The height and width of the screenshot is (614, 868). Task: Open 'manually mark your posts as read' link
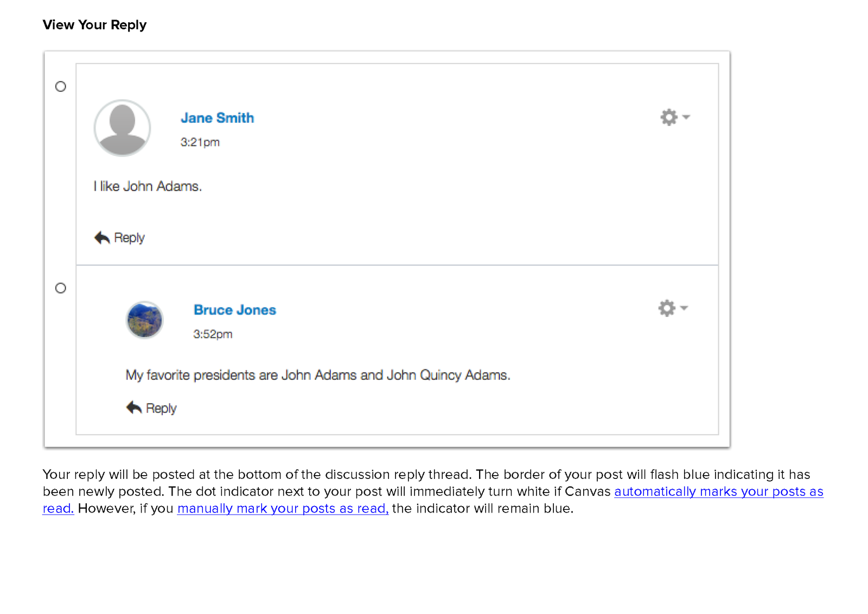click(283, 508)
